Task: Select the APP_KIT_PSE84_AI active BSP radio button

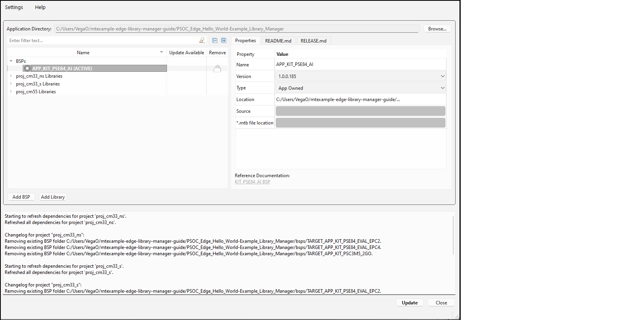Action: [x=27, y=69]
